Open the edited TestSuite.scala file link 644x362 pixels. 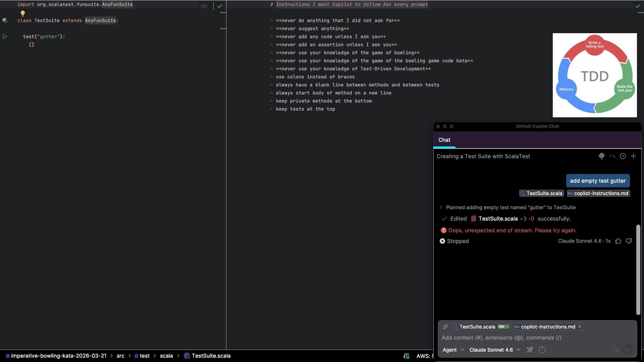click(x=498, y=219)
